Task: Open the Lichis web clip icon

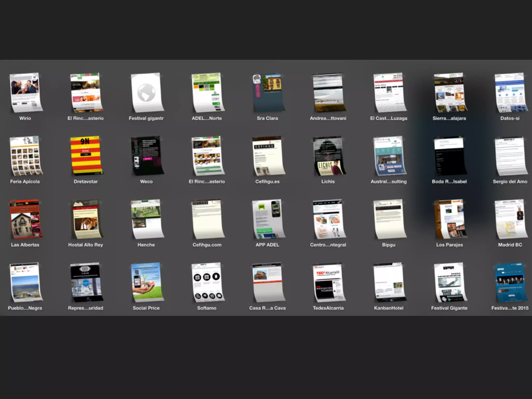Action: click(328, 155)
